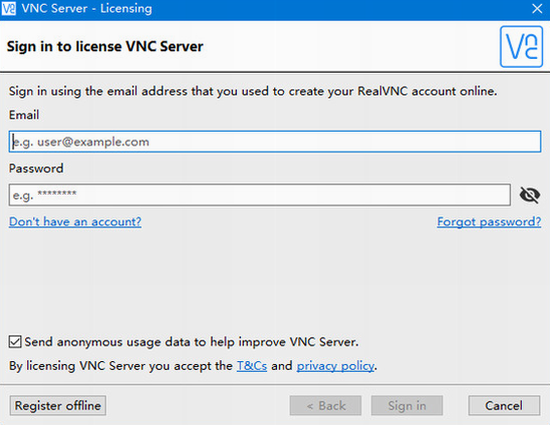Click the Password field label
This screenshot has width=550, height=425.
[x=36, y=168]
